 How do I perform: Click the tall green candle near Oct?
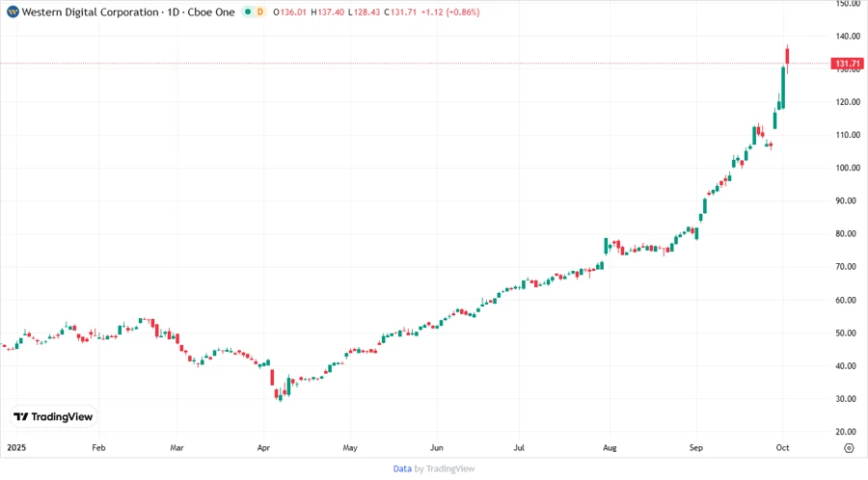click(x=783, y=87)
